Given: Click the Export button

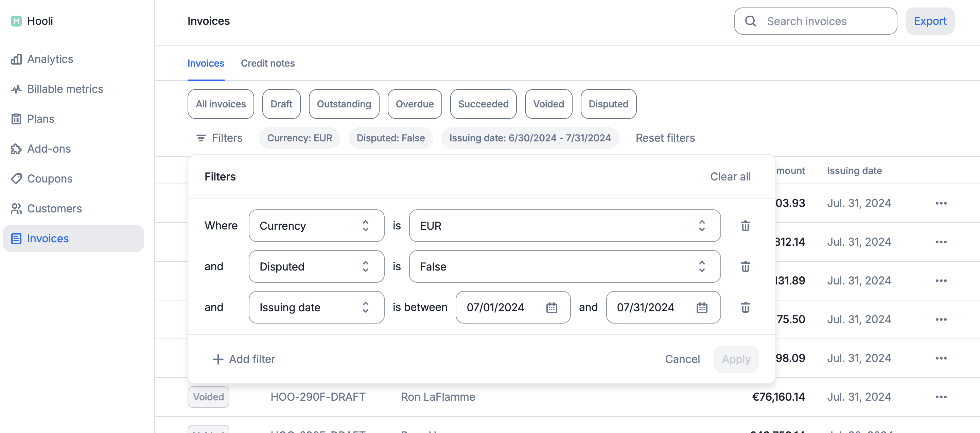Looking at the screenshot, I should (930, 21).
